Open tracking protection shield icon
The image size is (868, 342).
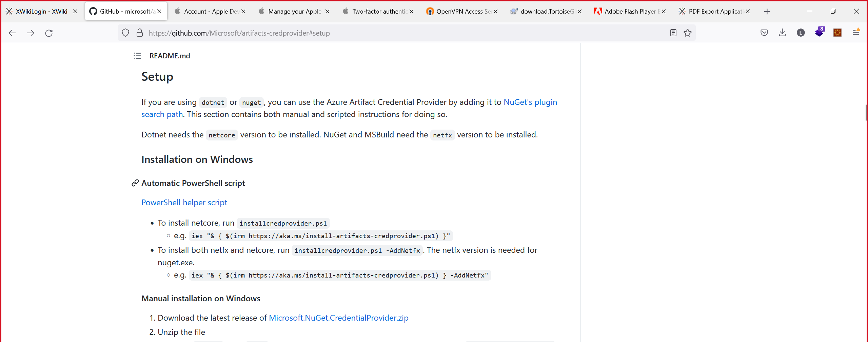pyautogui.click(x=125, y=33)
